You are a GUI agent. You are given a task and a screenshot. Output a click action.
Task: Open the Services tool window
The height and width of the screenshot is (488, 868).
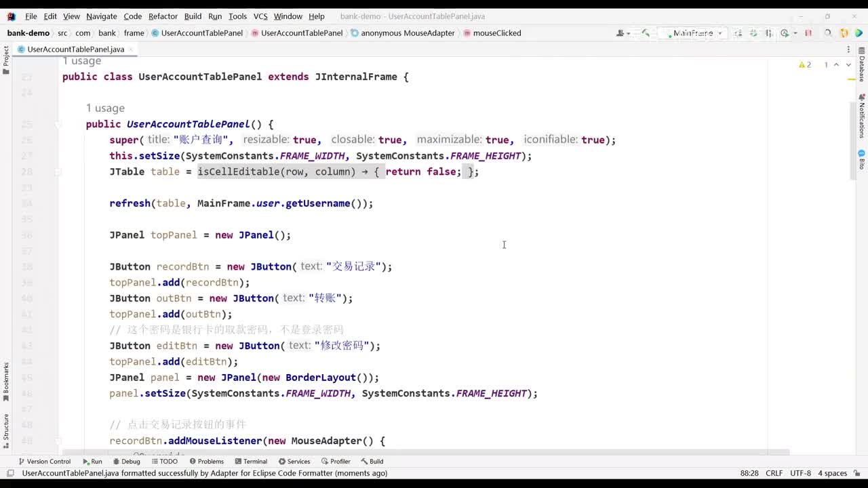point(294,462)
